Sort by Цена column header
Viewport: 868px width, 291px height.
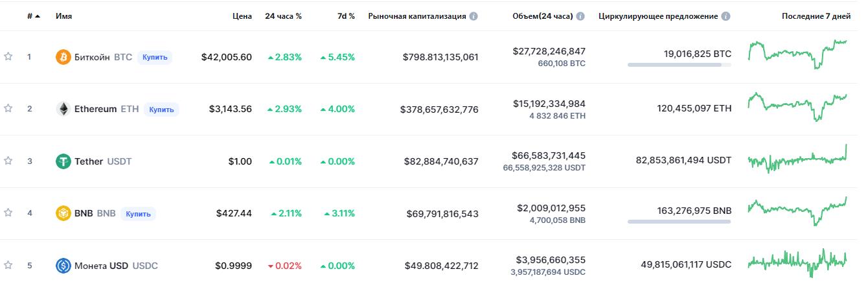(x=242, y=16)
